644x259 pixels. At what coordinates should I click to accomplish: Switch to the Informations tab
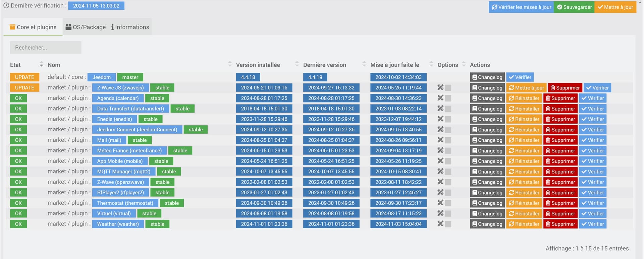click(x=130, y=27)
